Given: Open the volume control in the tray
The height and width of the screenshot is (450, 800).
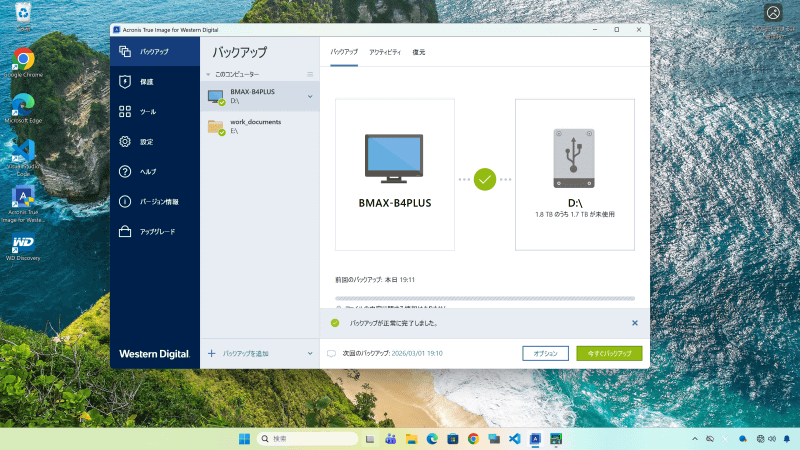Looking at the screenshot, I should pyautogui.click(x=772, y=439).
